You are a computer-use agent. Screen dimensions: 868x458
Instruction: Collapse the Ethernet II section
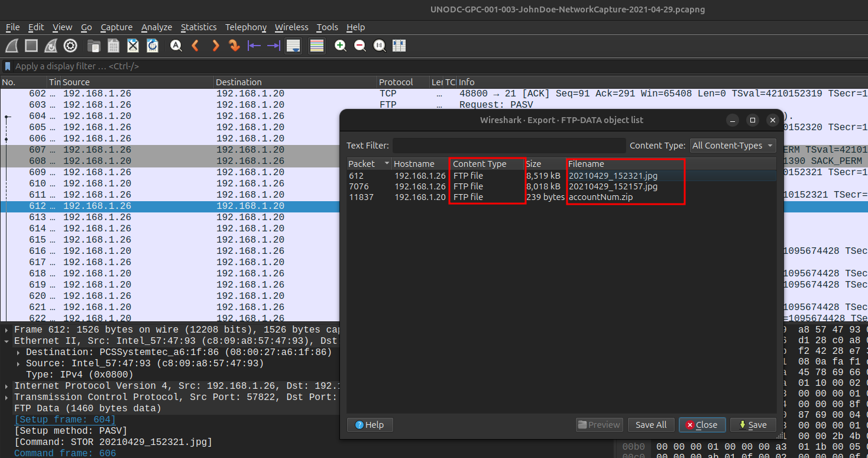(x=7, y=341)
